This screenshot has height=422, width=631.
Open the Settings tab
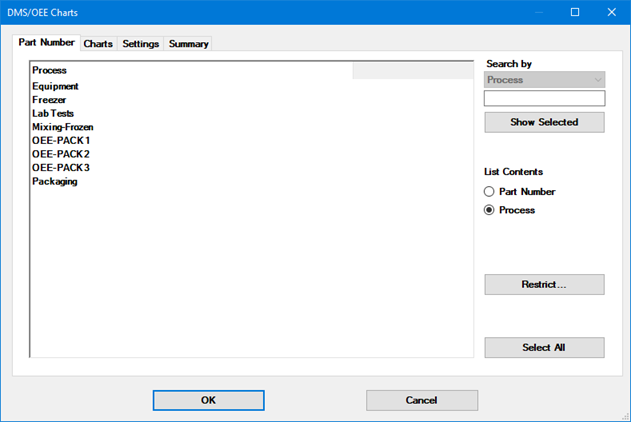[140, 44]
